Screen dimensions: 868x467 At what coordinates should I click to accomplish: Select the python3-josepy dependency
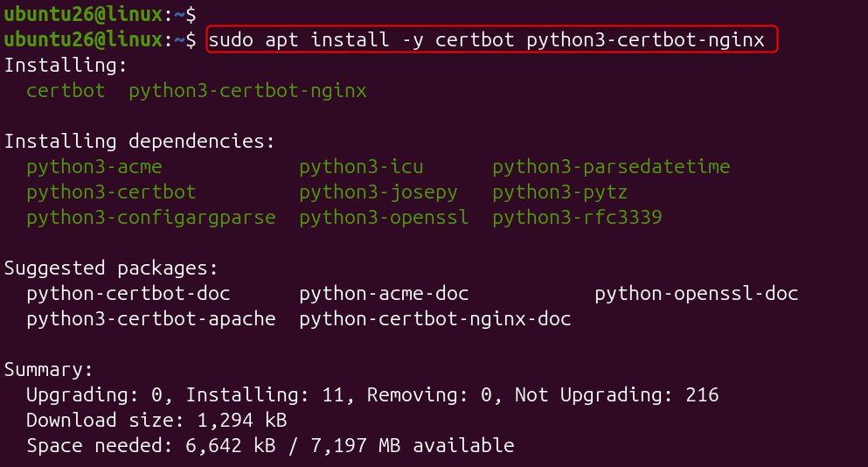coord(378,192)
